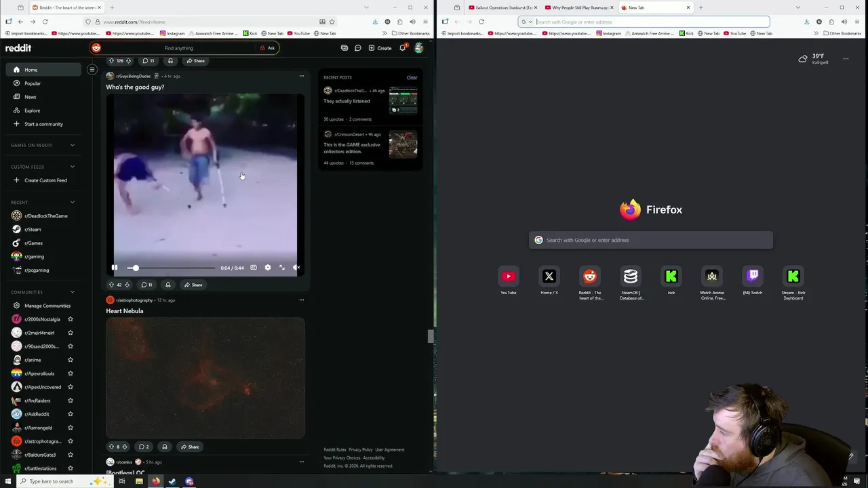Screen dimensions: 868x488
Task: Upvote the Who's the good guy post
Action: (x=111, y=285)
